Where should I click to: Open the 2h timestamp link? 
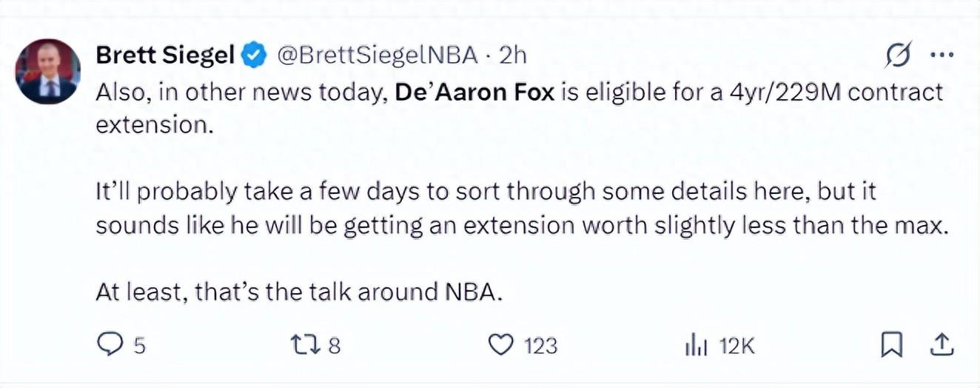[511, 54]
